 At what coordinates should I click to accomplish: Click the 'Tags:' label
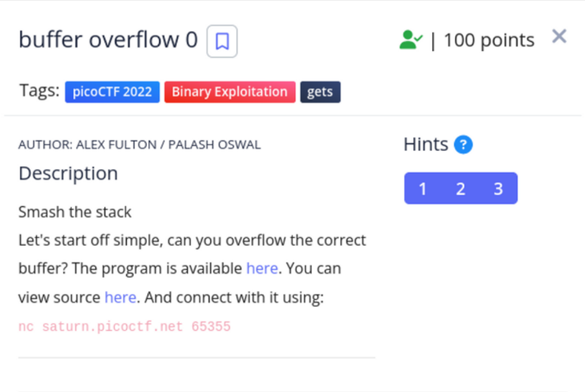[39, 91]
